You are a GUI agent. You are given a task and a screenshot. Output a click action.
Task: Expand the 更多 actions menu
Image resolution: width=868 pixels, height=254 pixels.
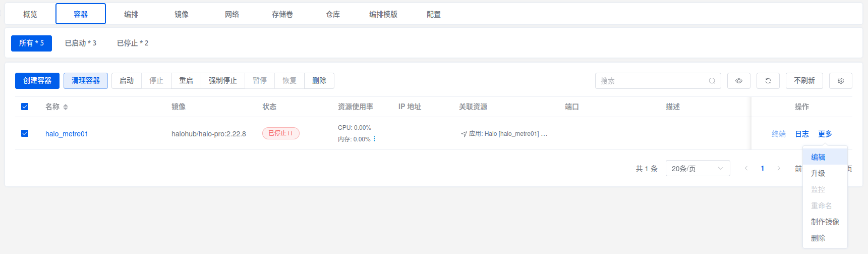click(825, 134)
